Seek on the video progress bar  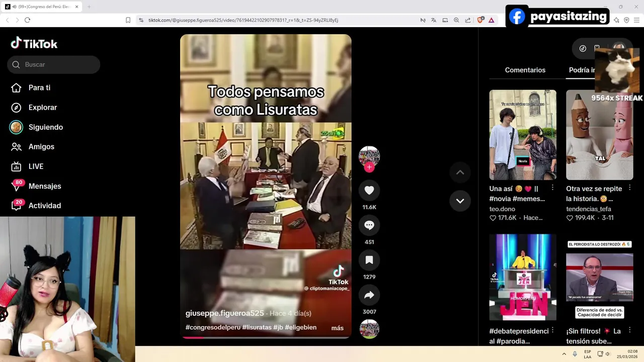pos(266,337)
